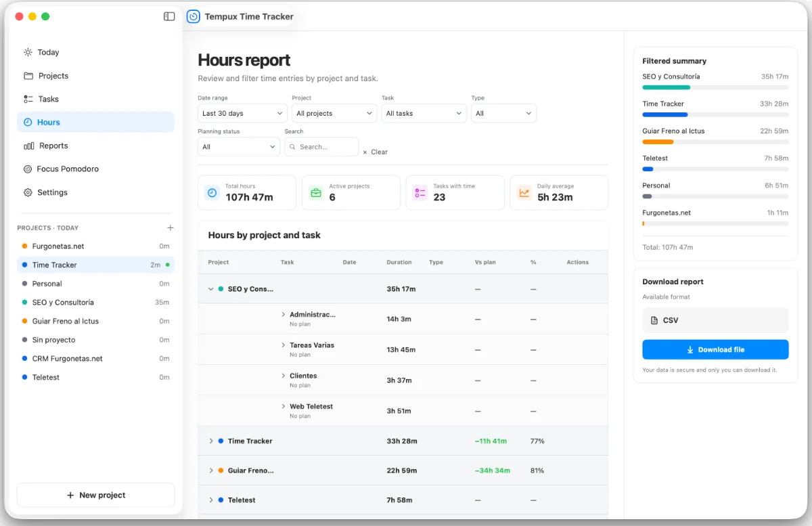812x526 pixels.
Task: Click the Teletest summary progress bar
Action: point(715,169)
